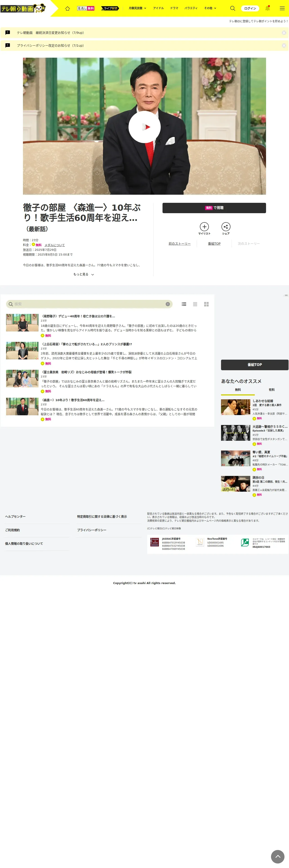Open the 冨士眞奈美 岩崎リズ episode thumbnail
Viewport: 289px width, 868px height.
pos(22,379)
